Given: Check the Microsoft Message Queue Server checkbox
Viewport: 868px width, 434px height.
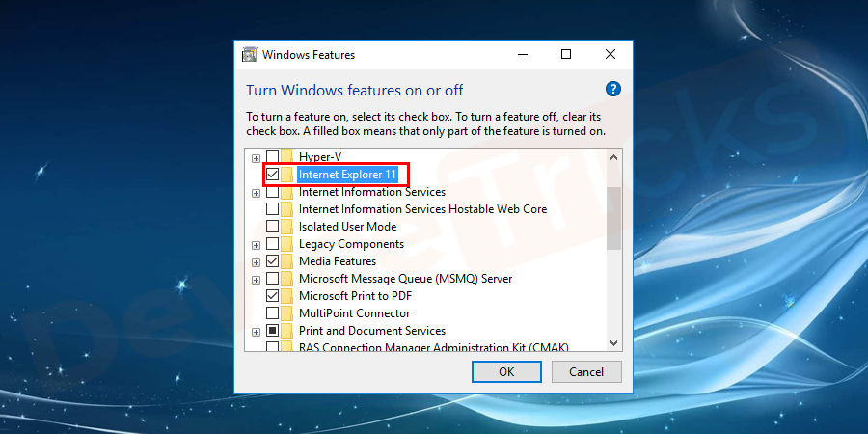Looking at the screenshot, I should (272, 279).
